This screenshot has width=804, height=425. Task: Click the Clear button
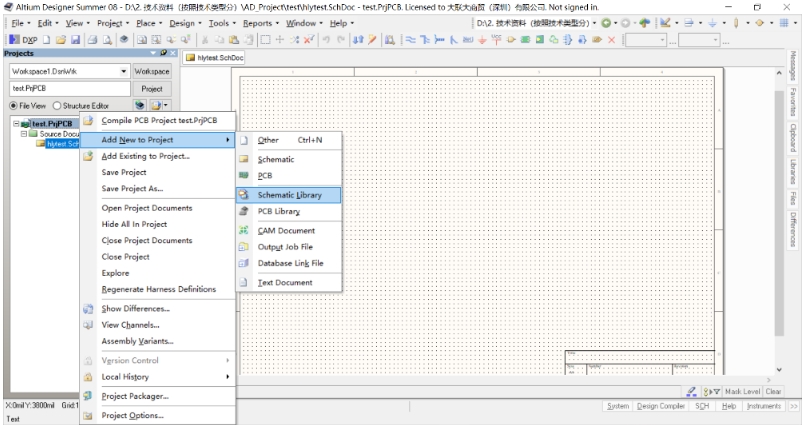pyautogui.click(x=773, y=392)
